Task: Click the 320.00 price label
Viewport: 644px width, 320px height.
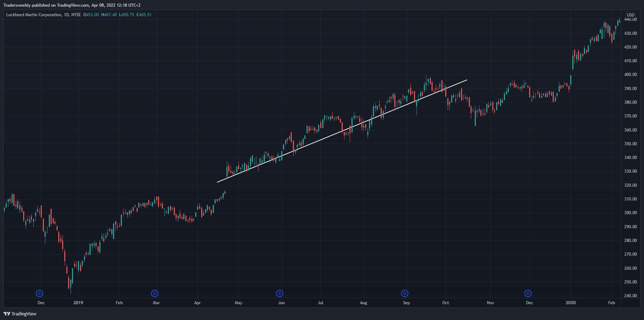Action: click(x=631, y=185)
